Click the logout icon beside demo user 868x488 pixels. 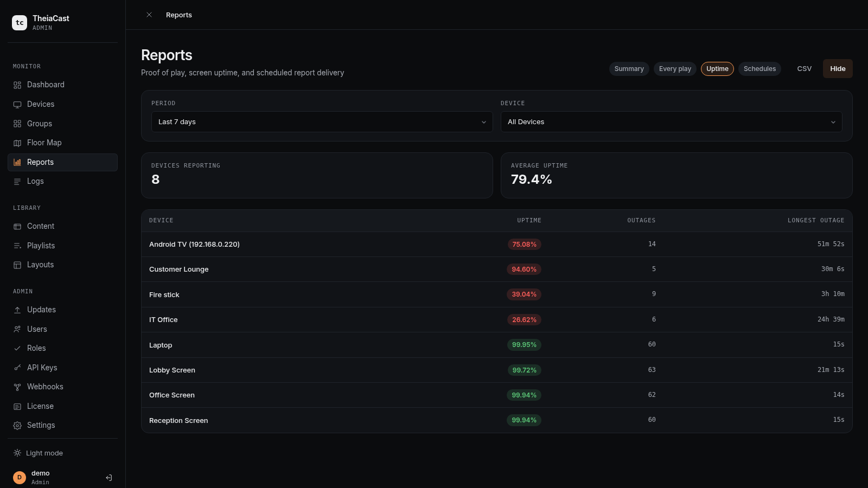tap(109, 478)
